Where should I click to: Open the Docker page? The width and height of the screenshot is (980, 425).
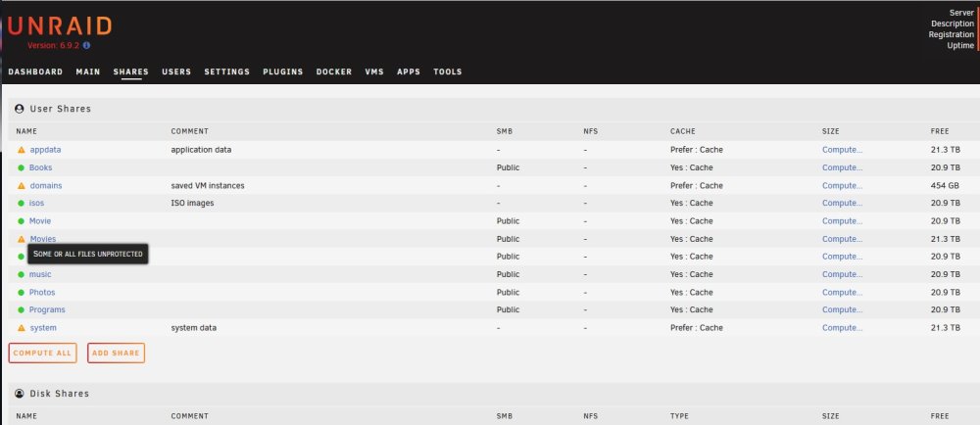334,71
